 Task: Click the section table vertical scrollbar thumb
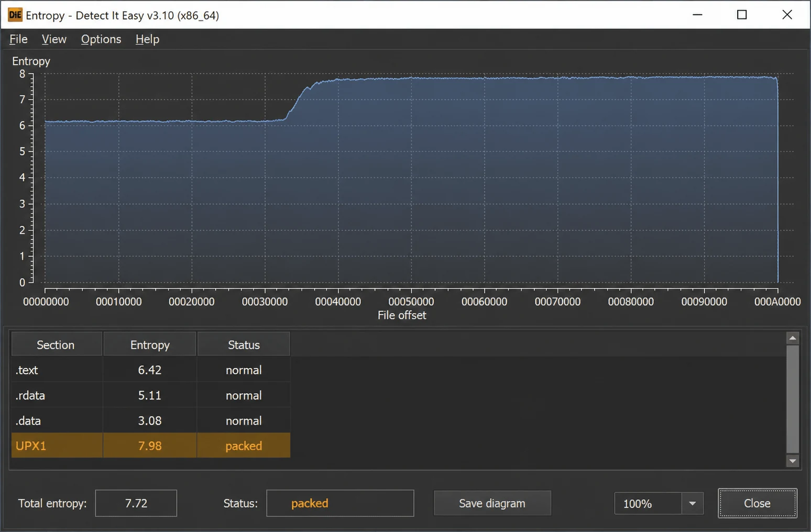click(x=793, y=398)
